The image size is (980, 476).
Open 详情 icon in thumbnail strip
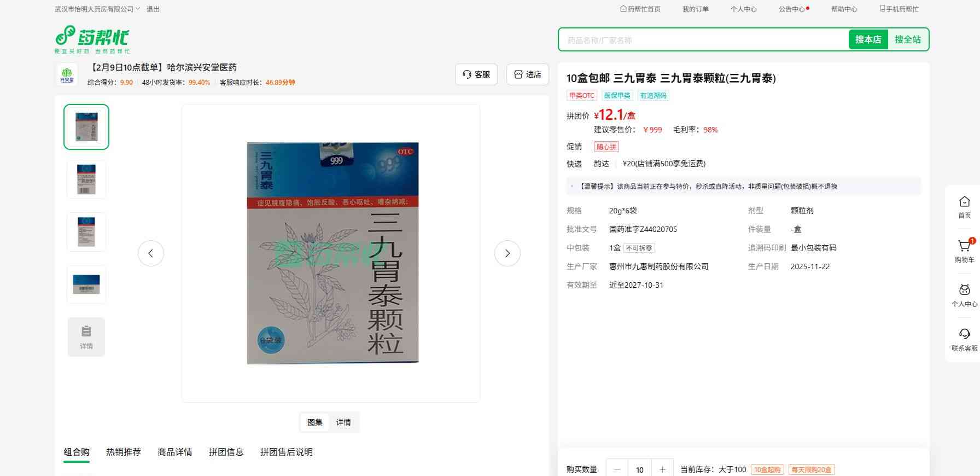tap(86, 337)
